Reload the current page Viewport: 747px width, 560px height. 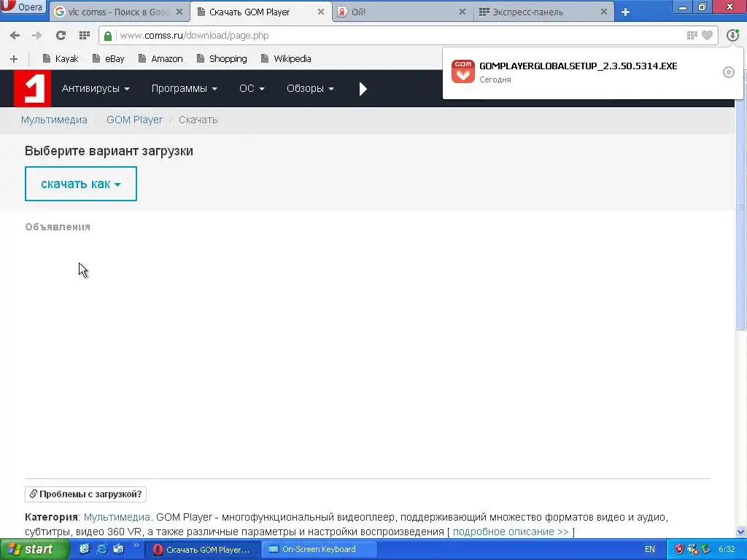click(x=61, y=35)
